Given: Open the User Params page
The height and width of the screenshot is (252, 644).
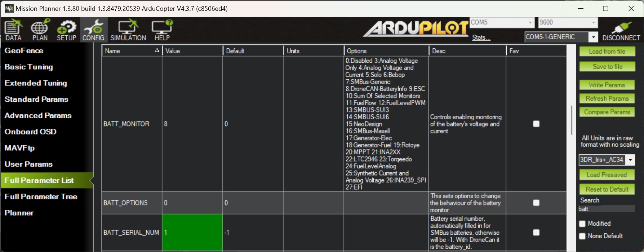Looking at the screenshot, I should (28, 164).
